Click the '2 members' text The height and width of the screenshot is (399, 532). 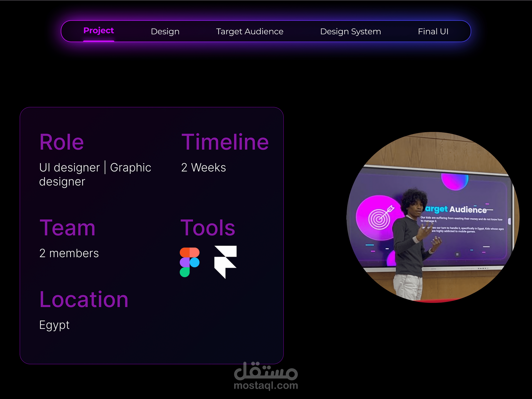(x=69, y=253)
